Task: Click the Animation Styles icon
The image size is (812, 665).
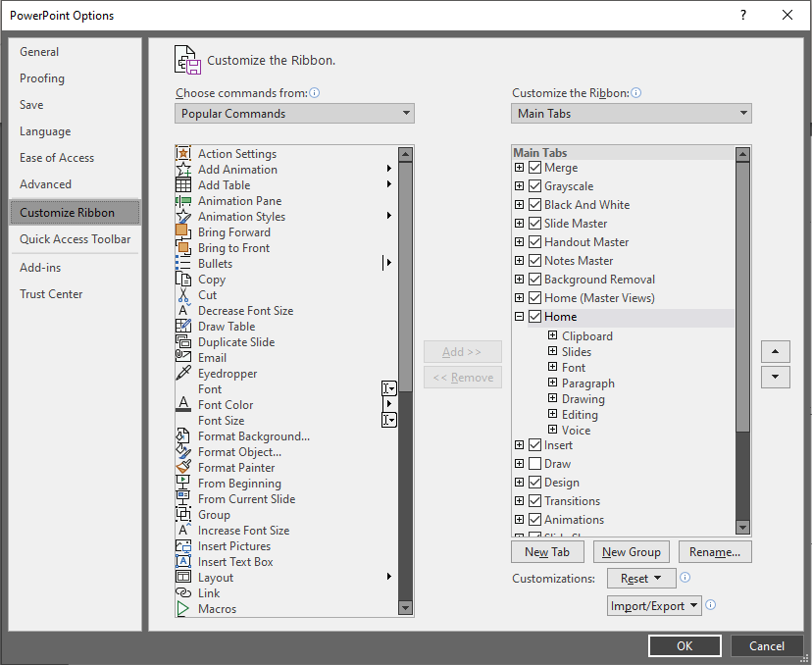Action: click(x=183, y=217)
